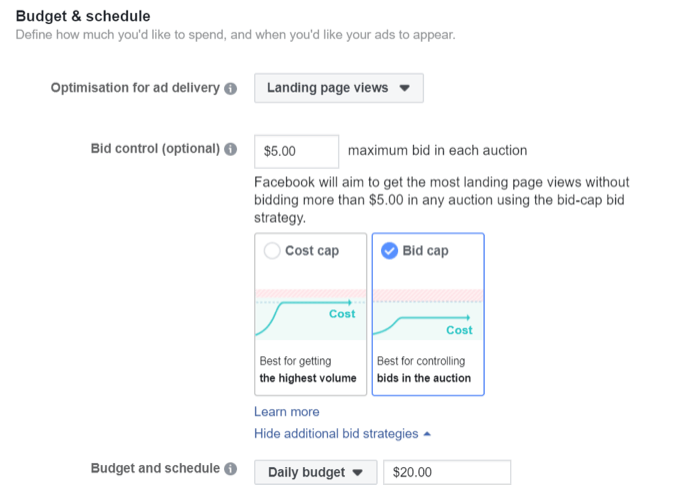This screenshot has width=700, height=485.
Task: Click info icon beside Optimisation for ad delivery
Action: pyautogui.click(x=231, y=88)
